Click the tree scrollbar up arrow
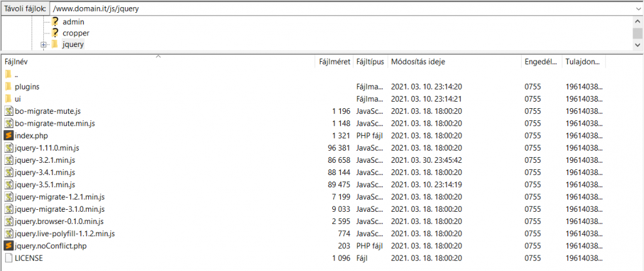The image size is (644, 271). pyautogui.click(x=638, y=21)
